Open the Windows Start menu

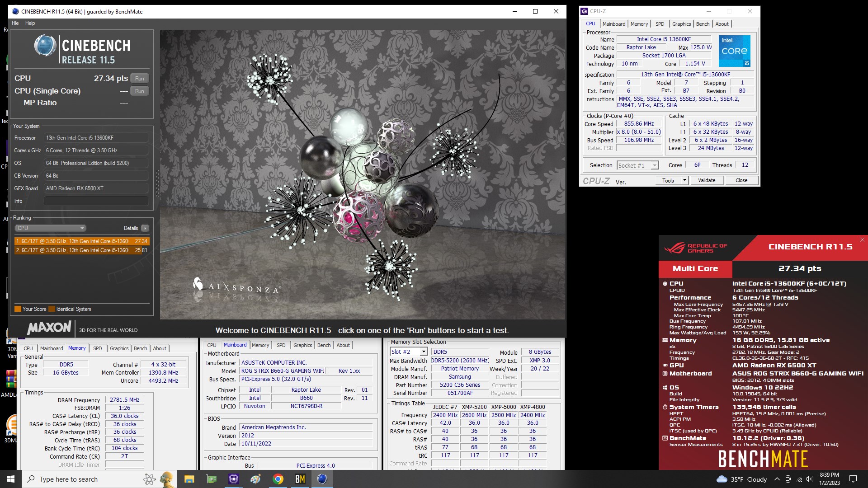click(11, 479)
